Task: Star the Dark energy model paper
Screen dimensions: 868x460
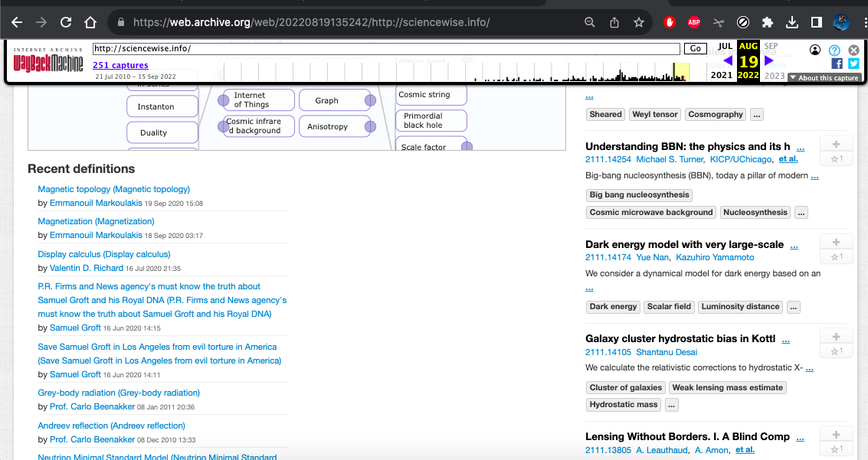Action: coord(836,257)
